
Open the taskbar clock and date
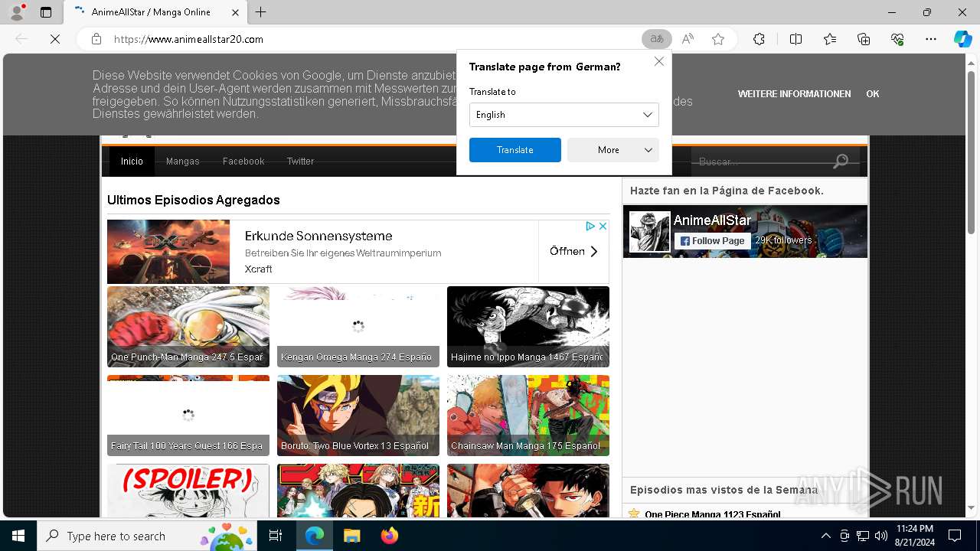coord(914,536)
